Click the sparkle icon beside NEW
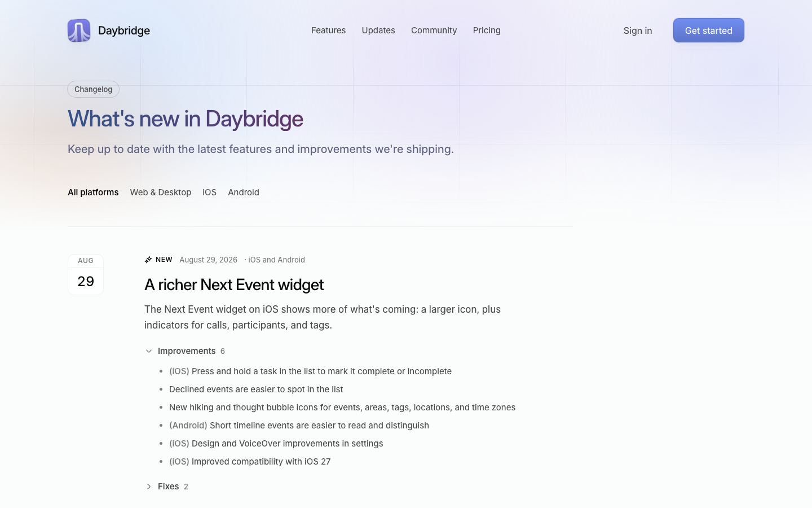This screenshot has height=508, width=812. (x=148, y=260)
